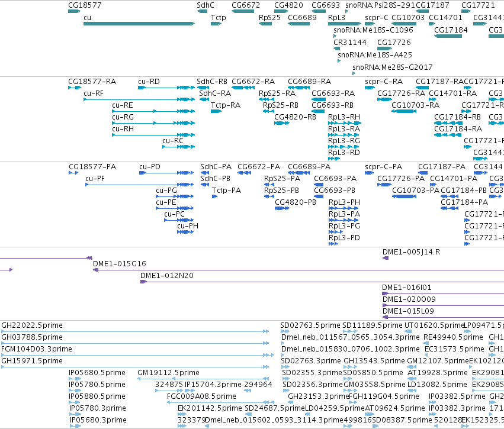The width and height of the screenshot is (504, 429).
Task: Click the DME1-012N20 clone label
Action: 167,276
